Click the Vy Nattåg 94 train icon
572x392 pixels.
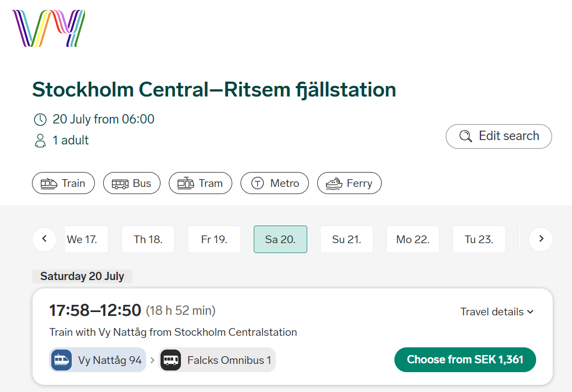tap(61, 360)
